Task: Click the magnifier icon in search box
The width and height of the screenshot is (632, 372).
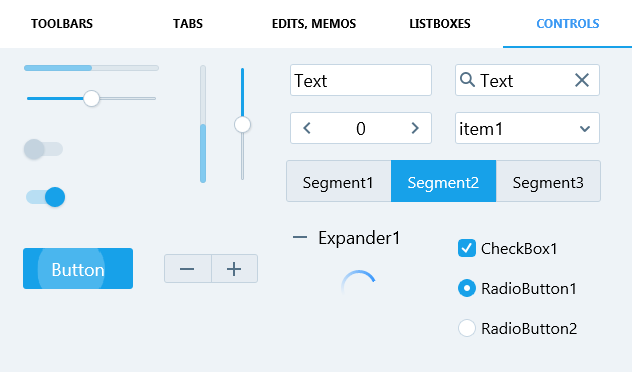Action: pyautogui.click(x=467, y=80)
